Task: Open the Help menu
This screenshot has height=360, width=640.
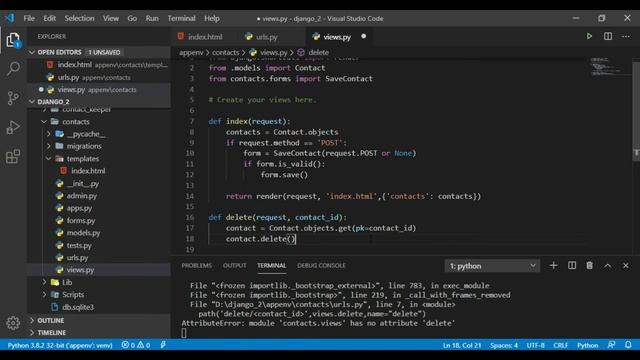Action: (212, 18)
